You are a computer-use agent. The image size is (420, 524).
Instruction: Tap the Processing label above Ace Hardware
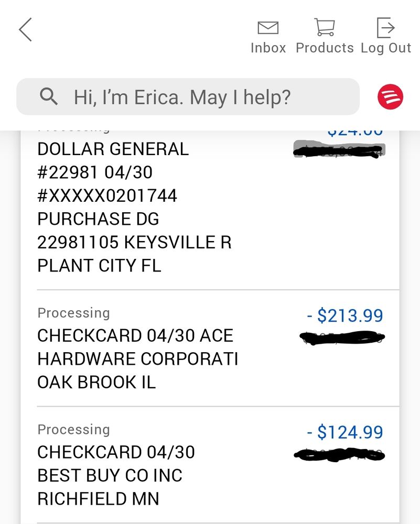coord(73,313)
